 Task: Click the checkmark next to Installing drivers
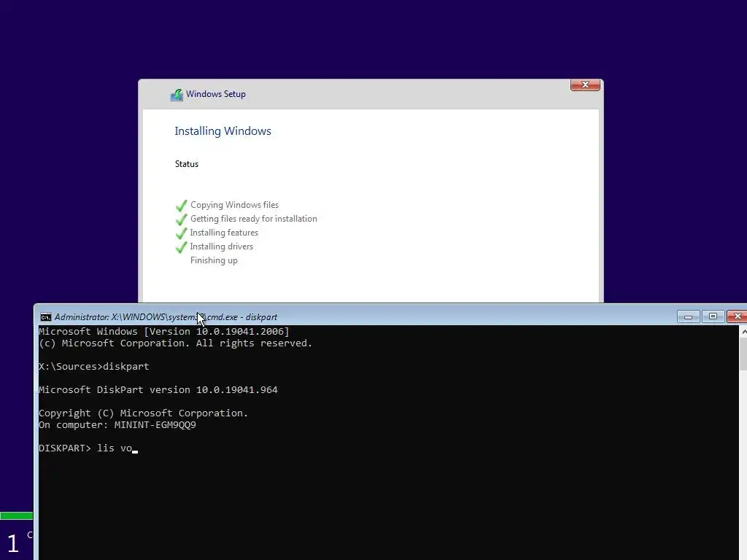click(x=181, y=247)
